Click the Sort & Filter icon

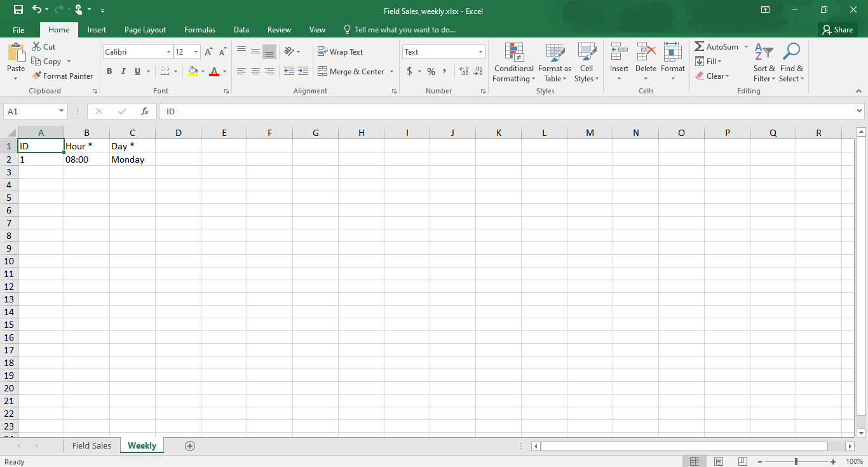click(x=764, y=64)
